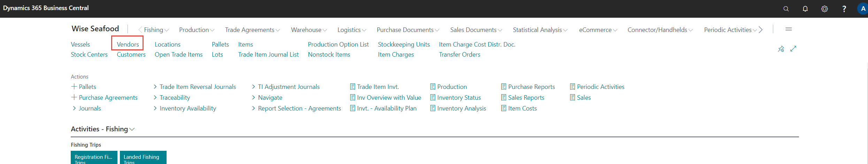
Task: Open the user account avatar
Action: (x=862, y=9)
